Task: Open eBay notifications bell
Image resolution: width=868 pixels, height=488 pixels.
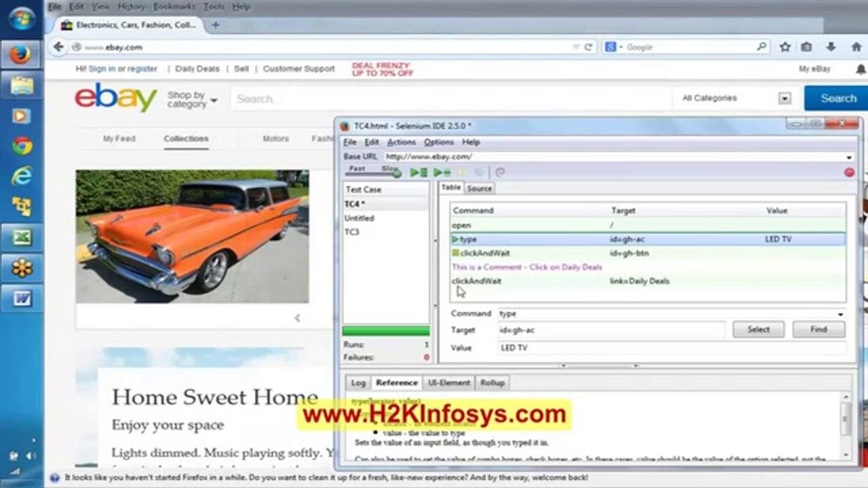Action: pyautogui.click(x=861, y=69)
